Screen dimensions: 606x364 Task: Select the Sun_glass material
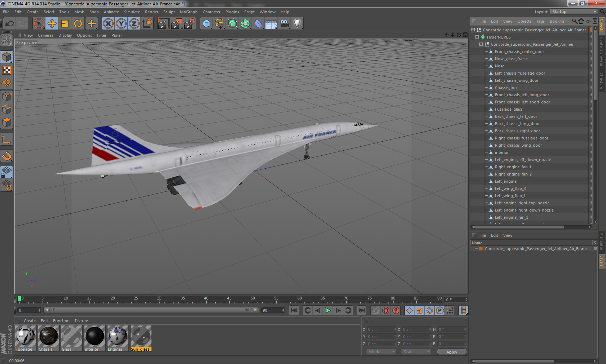pos(141,338)
